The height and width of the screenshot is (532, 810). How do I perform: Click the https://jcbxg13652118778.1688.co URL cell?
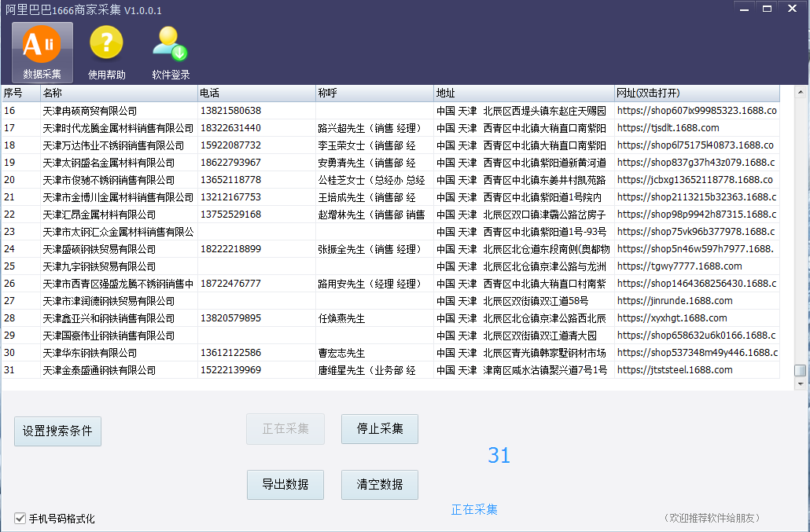pyautogui.click(x=695, y=180)
